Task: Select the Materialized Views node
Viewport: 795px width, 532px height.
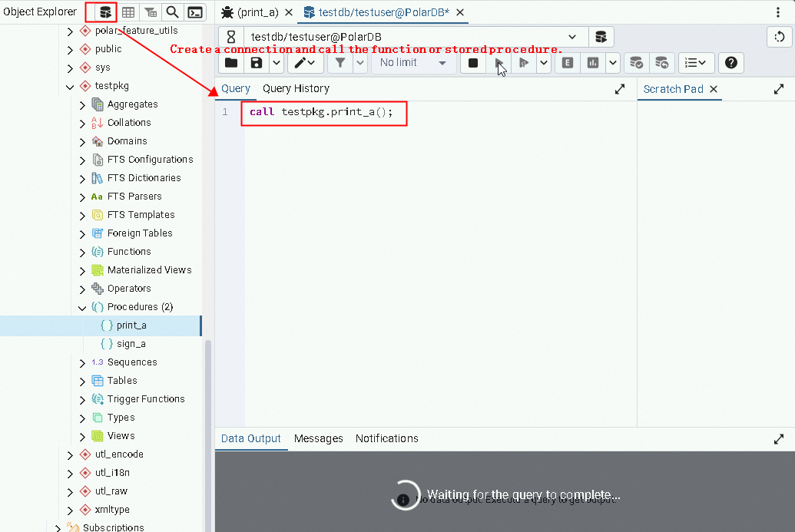Action: click(149, 270)
